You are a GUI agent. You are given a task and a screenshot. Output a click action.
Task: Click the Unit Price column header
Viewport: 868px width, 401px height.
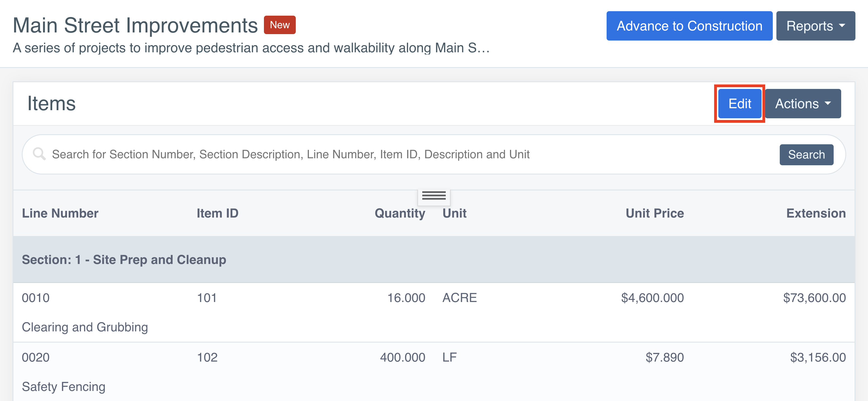[654, 213]
